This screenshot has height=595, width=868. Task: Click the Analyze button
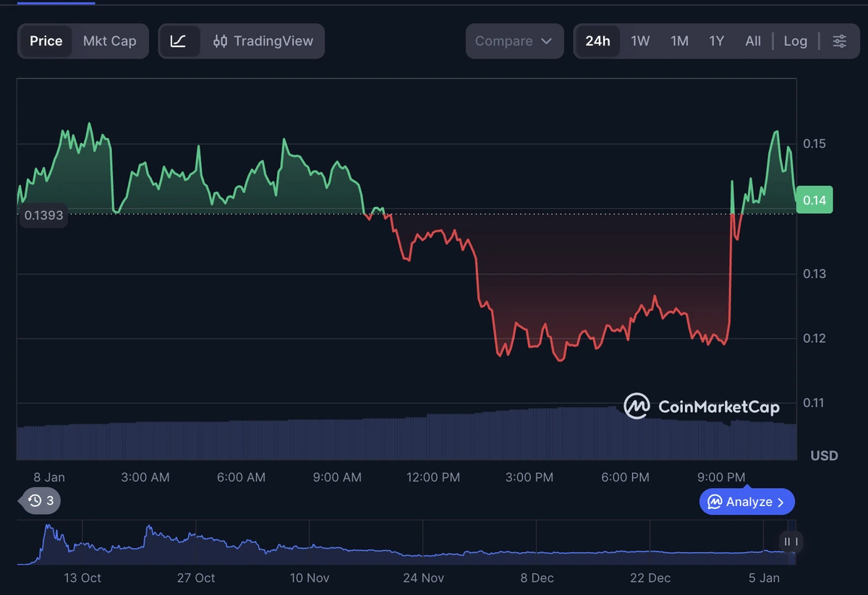(746, 501)
